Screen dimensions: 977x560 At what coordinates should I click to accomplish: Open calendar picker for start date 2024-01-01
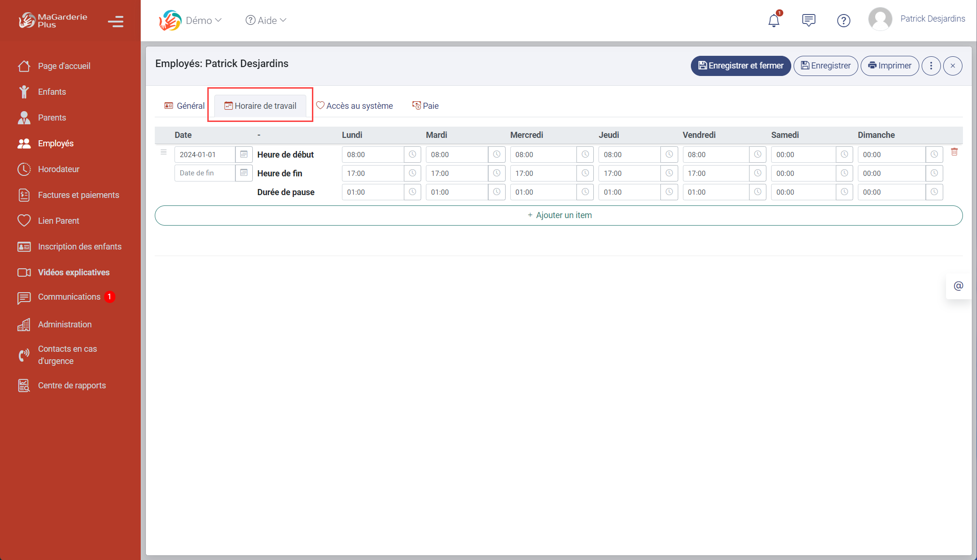[x=244, y=154]
